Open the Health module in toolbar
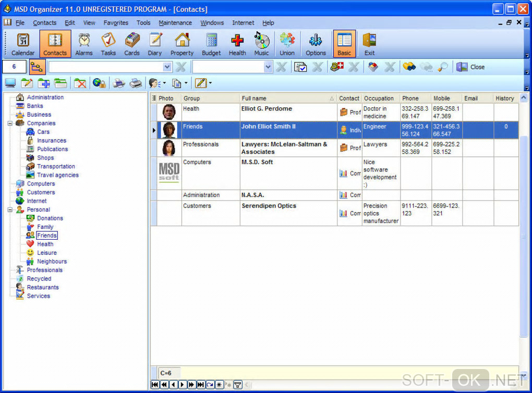 pos(237,44)
